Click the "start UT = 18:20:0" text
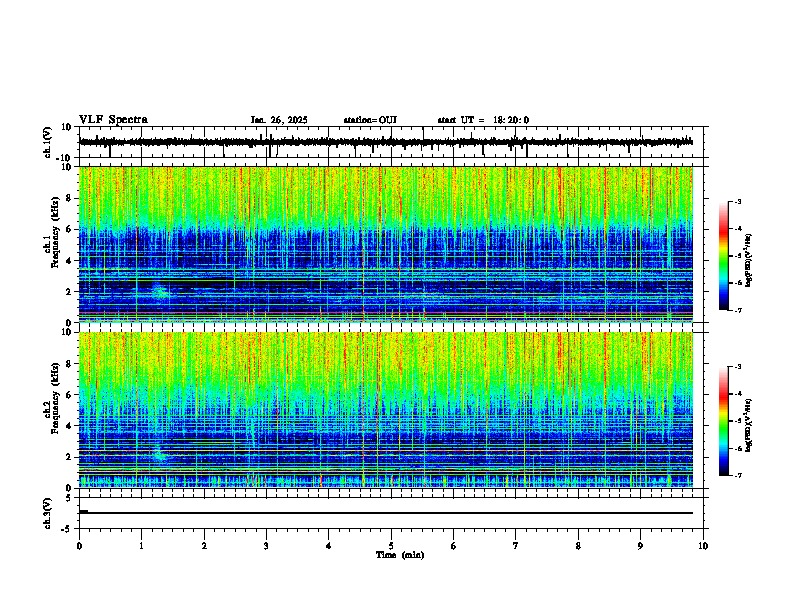Viewport: 792px width, 612px height. point(483,120)
